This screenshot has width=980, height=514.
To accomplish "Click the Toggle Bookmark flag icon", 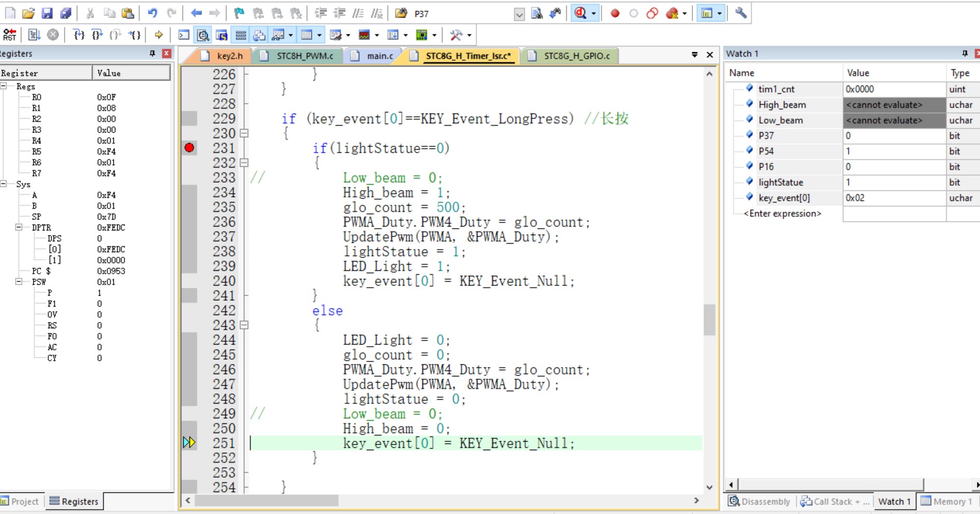I will [239, 13].
